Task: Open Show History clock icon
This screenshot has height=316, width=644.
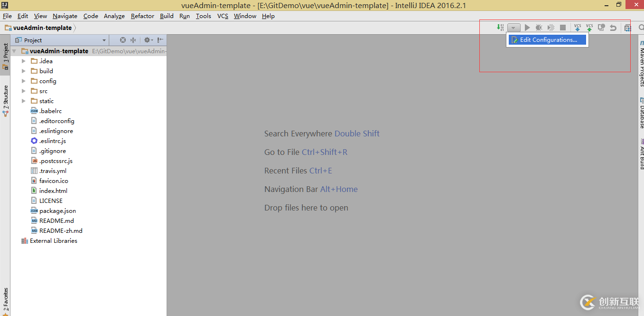Action: point(601,28)
